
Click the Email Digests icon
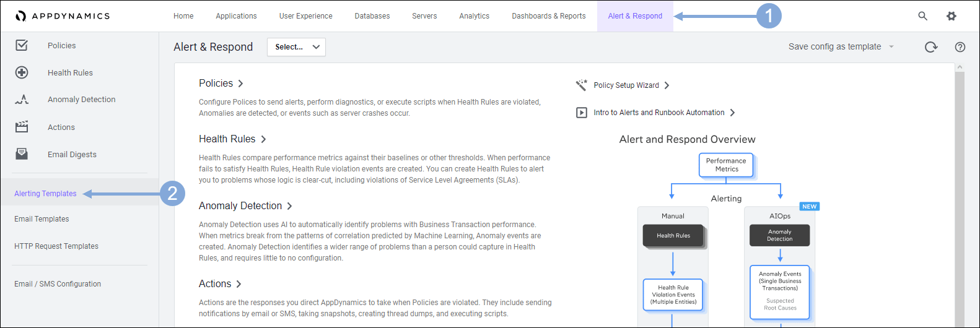point(22,154)
